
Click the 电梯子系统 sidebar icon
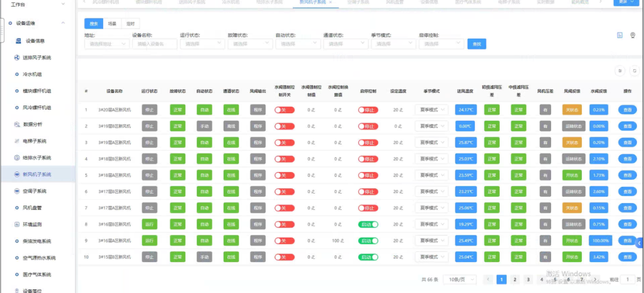17,141
